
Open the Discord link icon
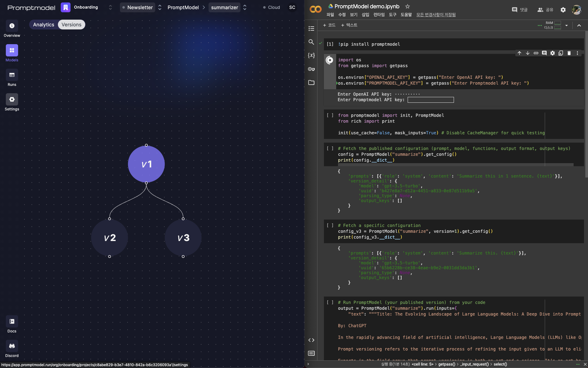[12, 346]
